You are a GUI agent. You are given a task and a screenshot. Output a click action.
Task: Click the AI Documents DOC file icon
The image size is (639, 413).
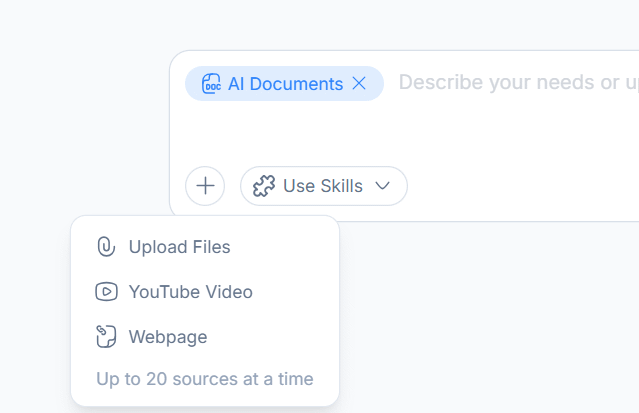(211, 84)
